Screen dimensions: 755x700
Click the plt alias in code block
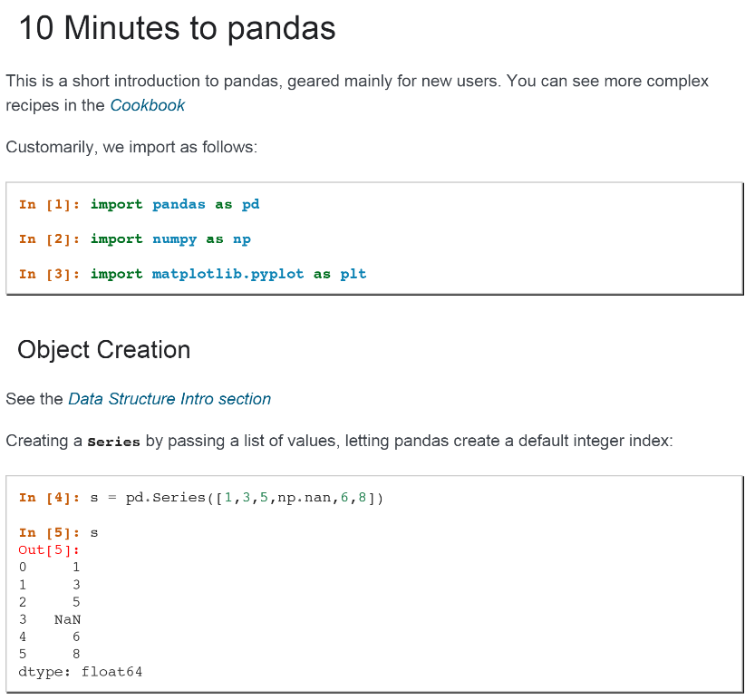click(353, 274)
